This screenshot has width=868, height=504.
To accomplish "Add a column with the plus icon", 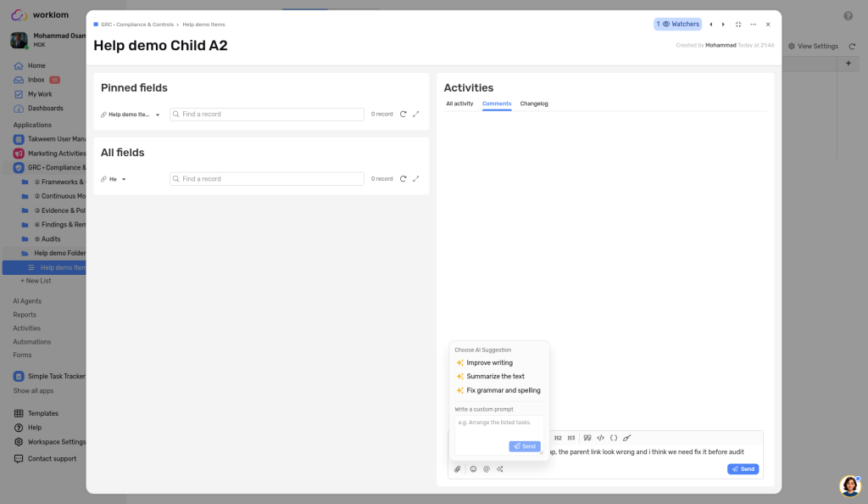I will (x=848, y=64).
